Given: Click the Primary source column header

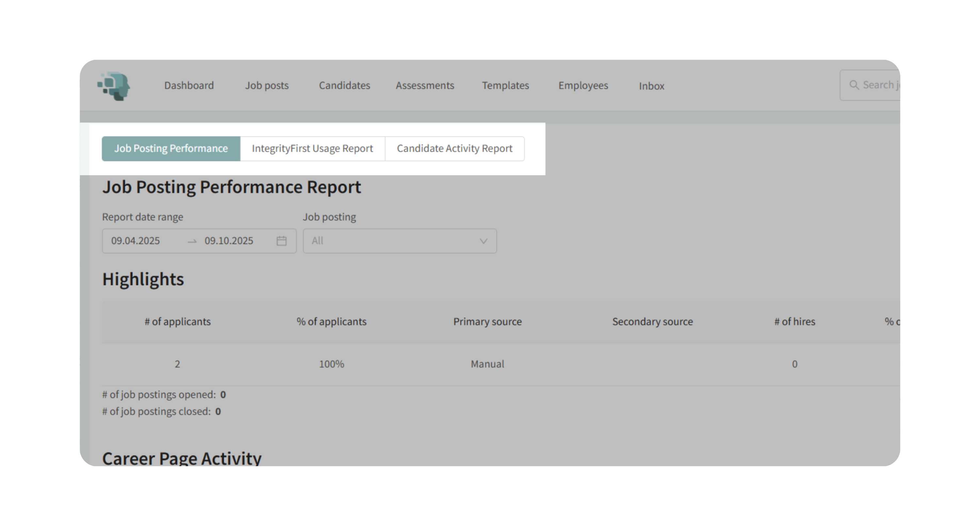Looking at the screenshot, I should tap(487, 322).
